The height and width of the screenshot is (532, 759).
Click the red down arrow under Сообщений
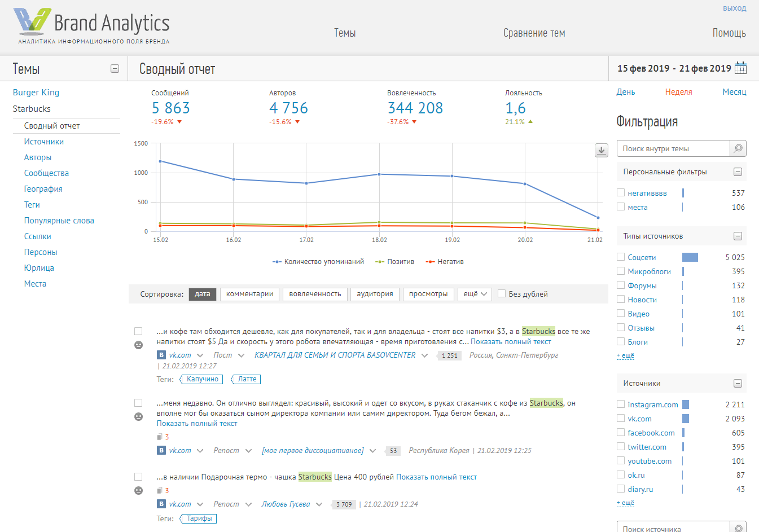pos(179,122)
